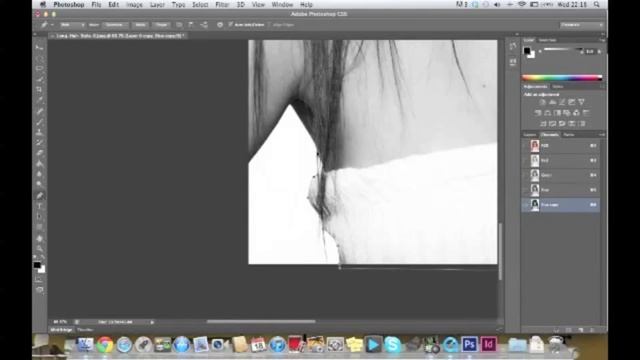Open collapsed Properties panel icon
This screenshot has width=640, height=360.
[513, 62]
